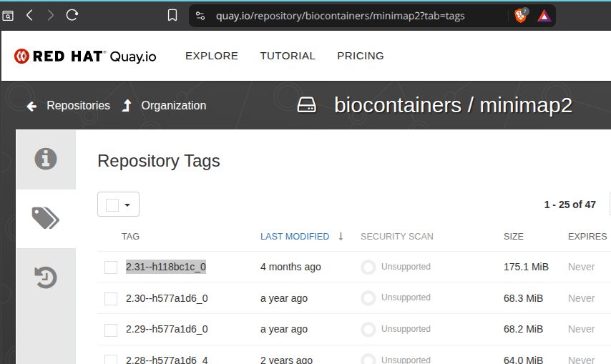The width and height of the screenshot is (611, 364).
Task: Check the box for tag 2.31--h118bc1c_0
Action: [x=111, y=267]
